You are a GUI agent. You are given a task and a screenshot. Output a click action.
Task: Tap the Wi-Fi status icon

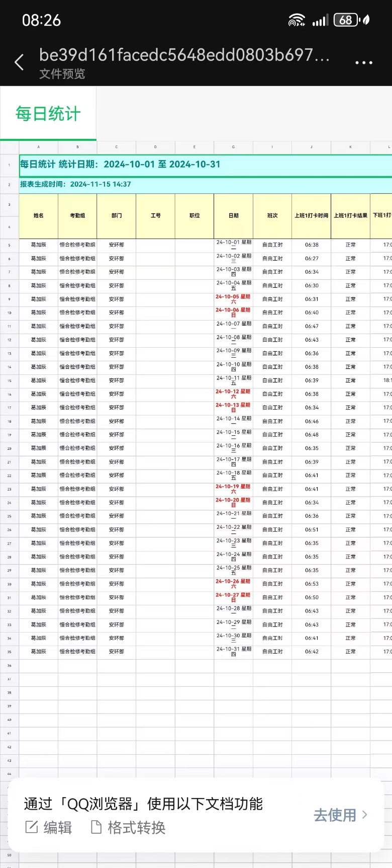(x=296, y=20)
